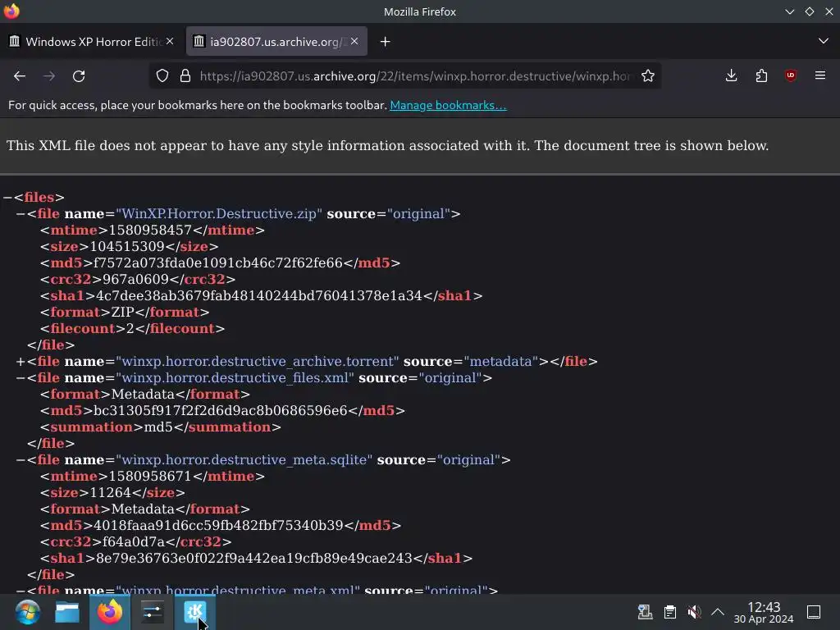Open the network tray icon

coord(645,612)
